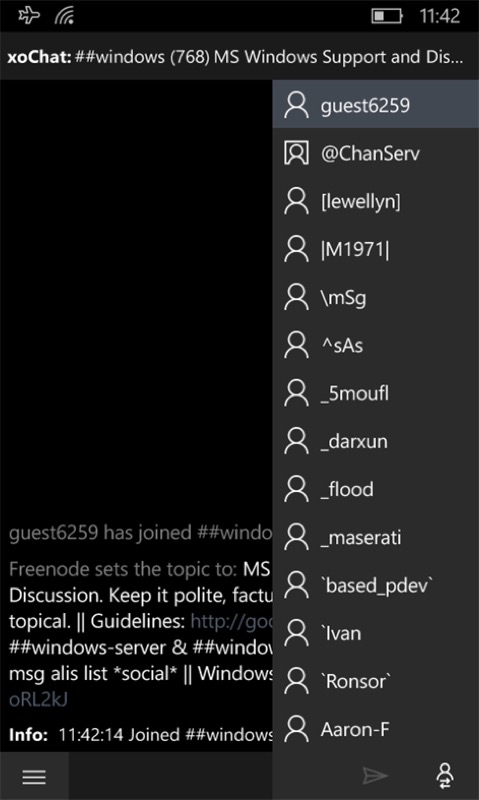The image size is (479, 800).
Task: Pick \mSg from user list
Action: [375, 297]
